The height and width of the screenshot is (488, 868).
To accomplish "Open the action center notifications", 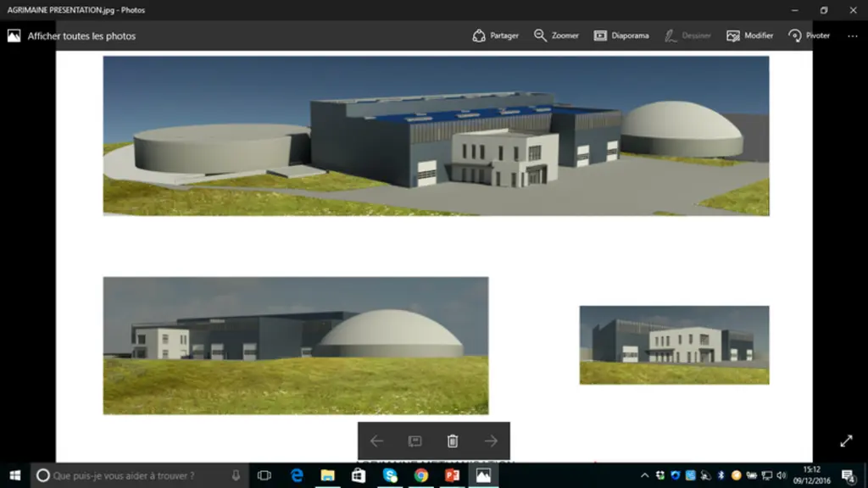I will (849, 475).
